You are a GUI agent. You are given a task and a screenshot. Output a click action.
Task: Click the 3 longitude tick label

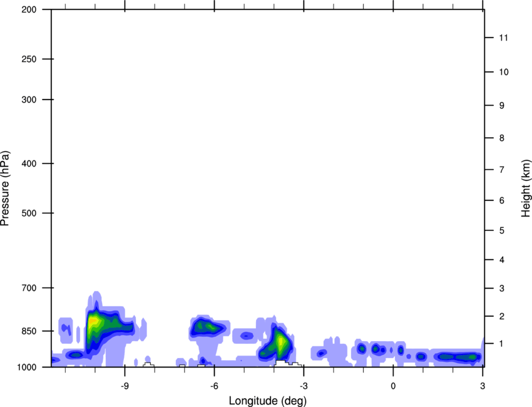(483, 386)
